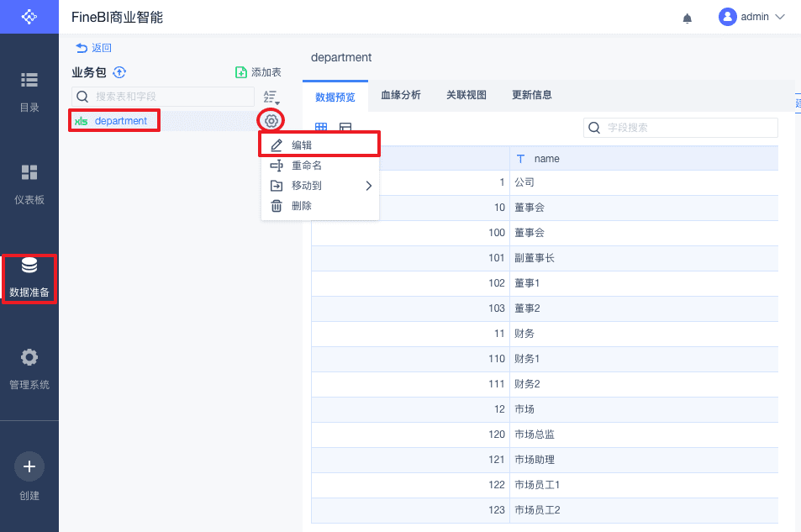Viewport: 801px width, 532px height.
Task: Click the 创建 plus button
Action: 29,466
